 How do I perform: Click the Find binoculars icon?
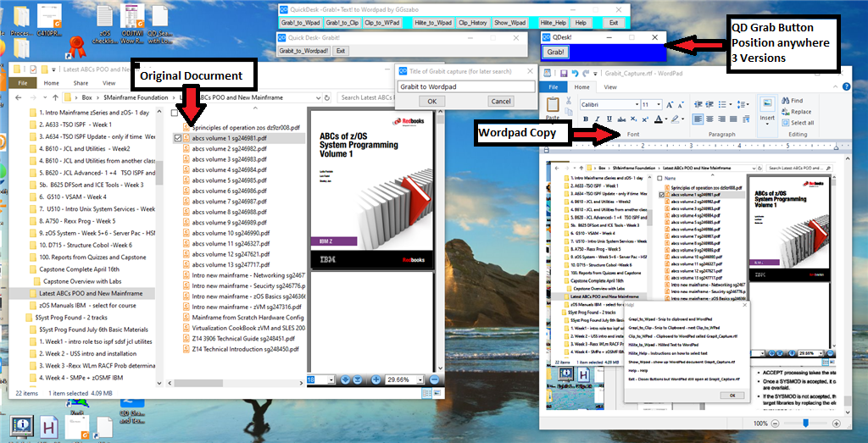click(x=784, y=101)
